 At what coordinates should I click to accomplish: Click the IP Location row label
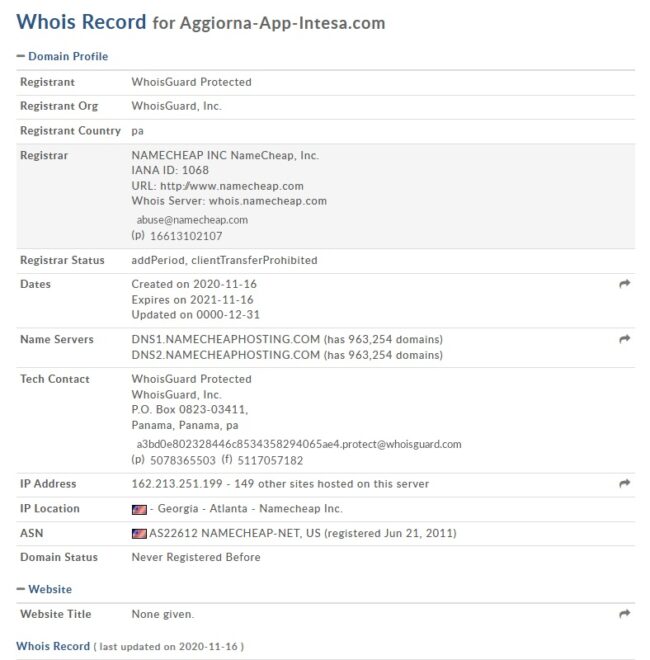50,508
